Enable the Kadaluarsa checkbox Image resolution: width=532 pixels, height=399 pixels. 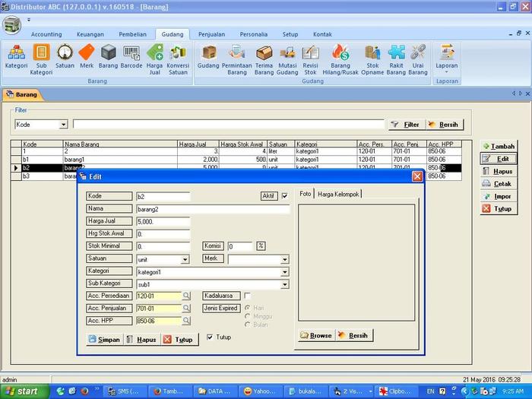tap(247, 296)
